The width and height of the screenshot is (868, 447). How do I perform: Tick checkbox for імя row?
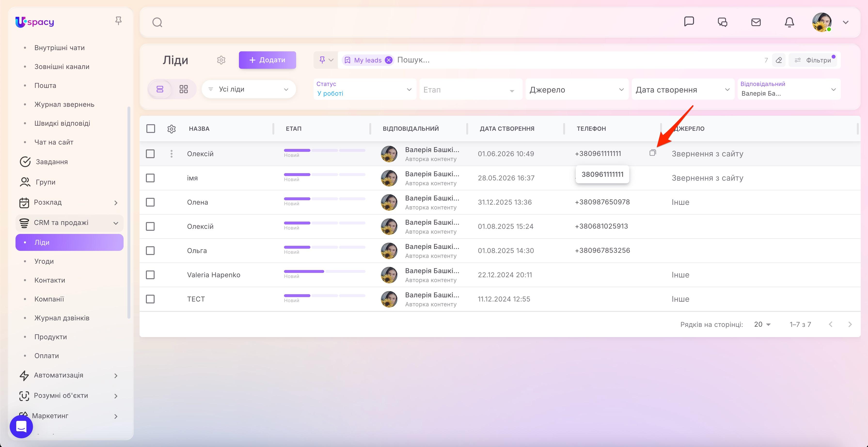(x=150, y=178)
